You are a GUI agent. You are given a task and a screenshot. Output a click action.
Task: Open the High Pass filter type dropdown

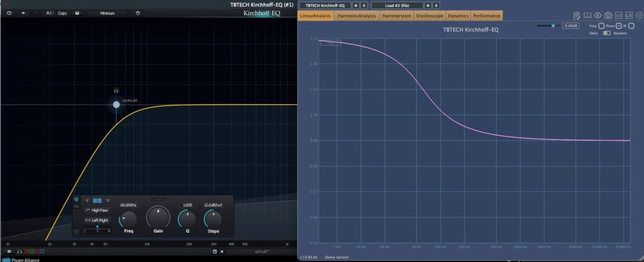97,210
